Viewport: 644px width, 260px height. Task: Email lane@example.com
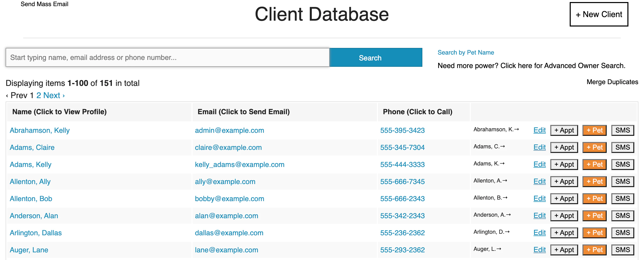click(x=226, y=250)
